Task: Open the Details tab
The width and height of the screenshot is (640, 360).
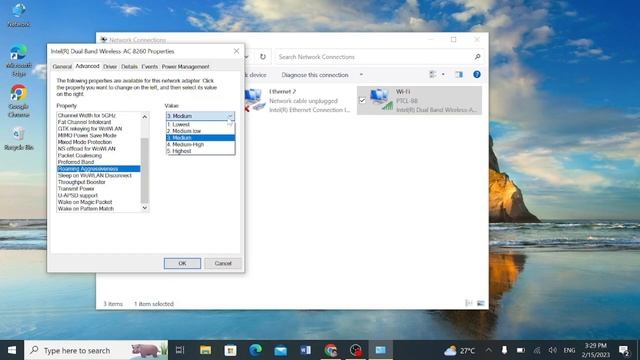Action: point(129,67)
